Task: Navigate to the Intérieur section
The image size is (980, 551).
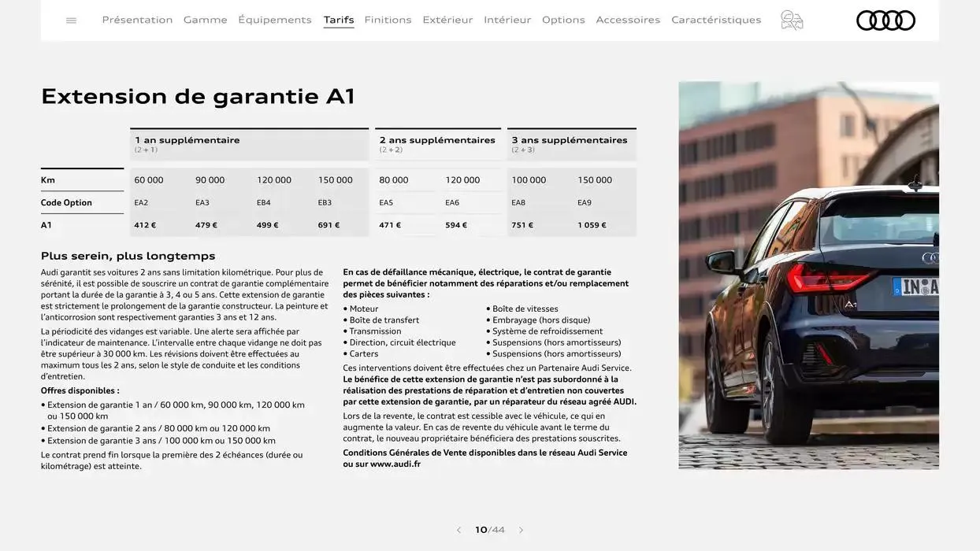Action: click(x=507, y=19)
